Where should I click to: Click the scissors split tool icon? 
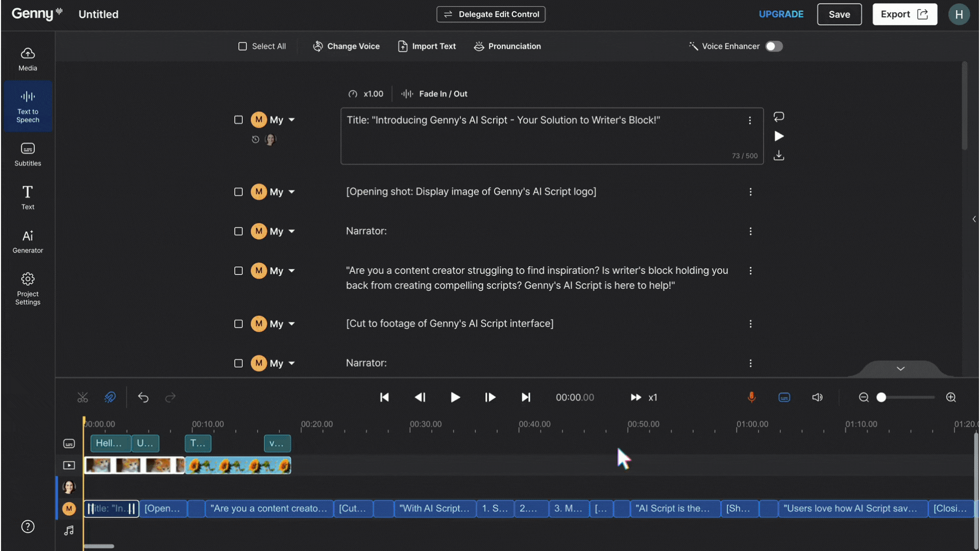point(83,397)
